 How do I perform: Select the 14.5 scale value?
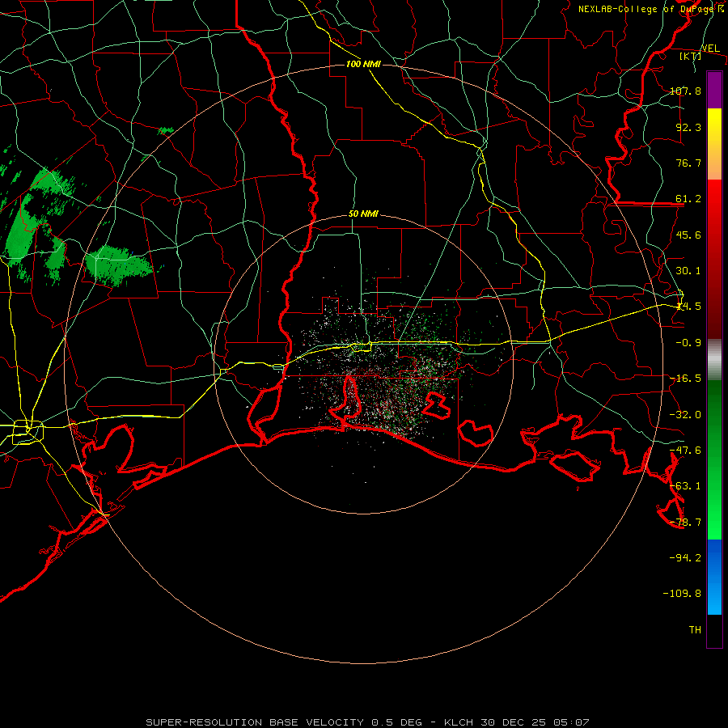(688, 307)
